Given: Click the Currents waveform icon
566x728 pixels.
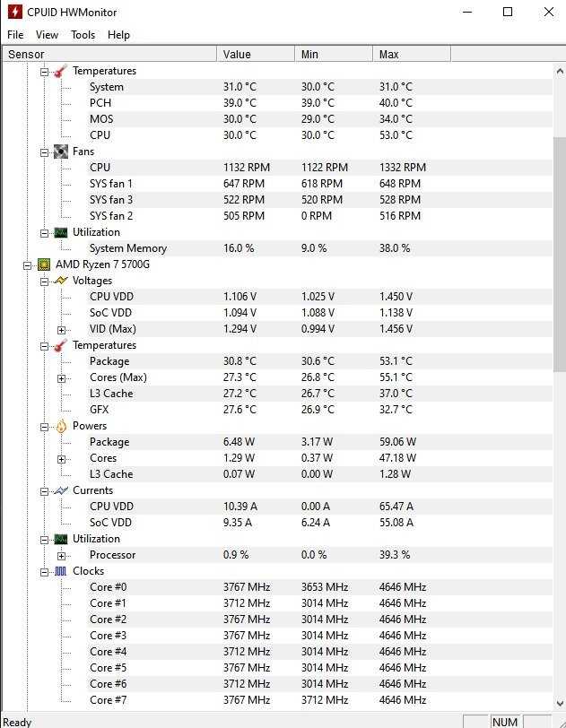Looking at the screenshot, I should (x=61, y=490).
